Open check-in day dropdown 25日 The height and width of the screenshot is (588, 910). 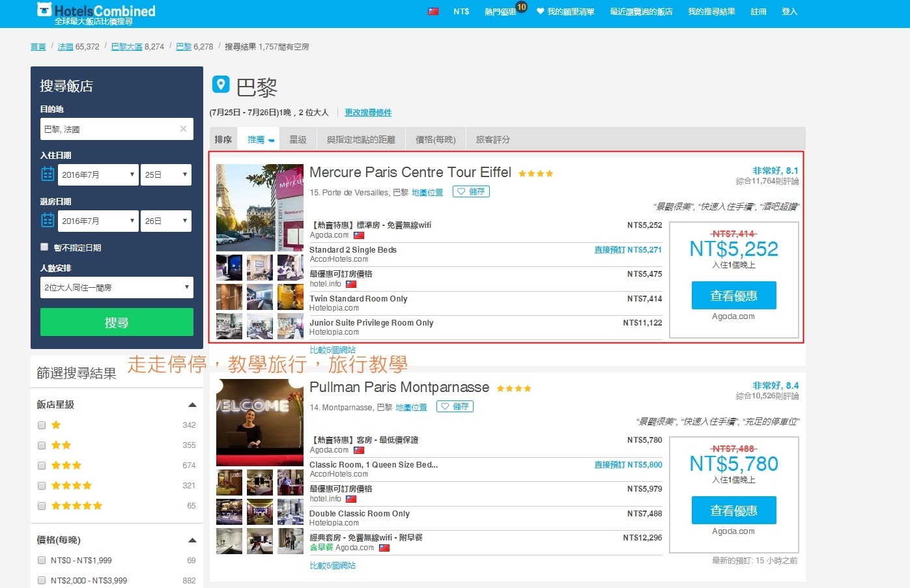166,175
